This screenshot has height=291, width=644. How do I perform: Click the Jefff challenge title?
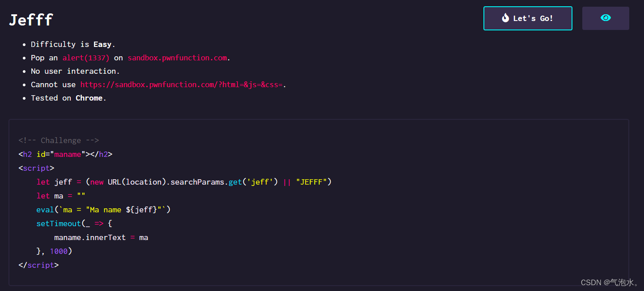[x=31, y=20]
